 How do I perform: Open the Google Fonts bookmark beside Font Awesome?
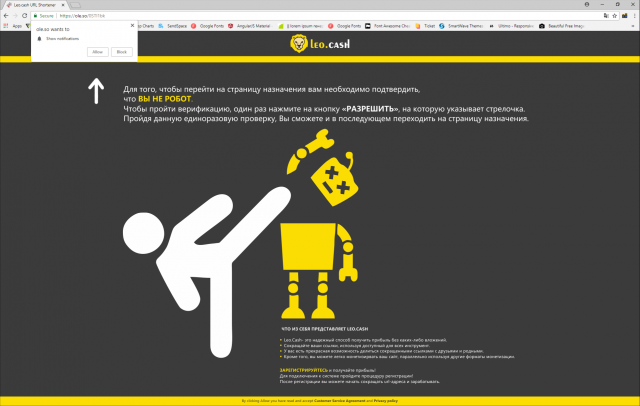click(x=345, y=26)
